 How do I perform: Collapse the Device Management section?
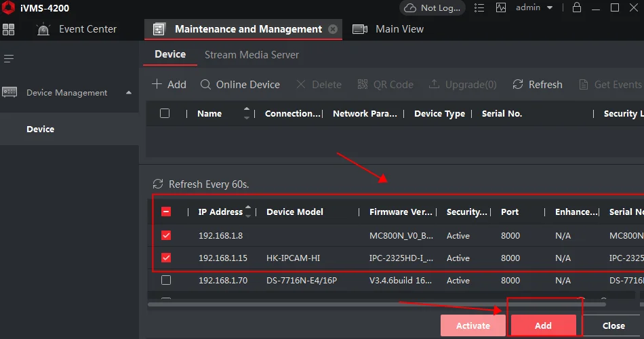coord(128,92)
